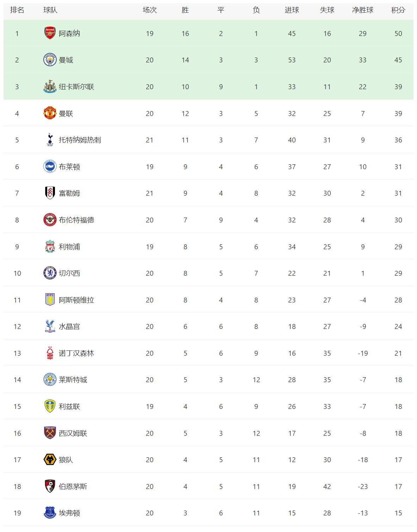Click the 富勒姆 table row name
The height and width of the screenshot is (532, 417).
point(69,193)
